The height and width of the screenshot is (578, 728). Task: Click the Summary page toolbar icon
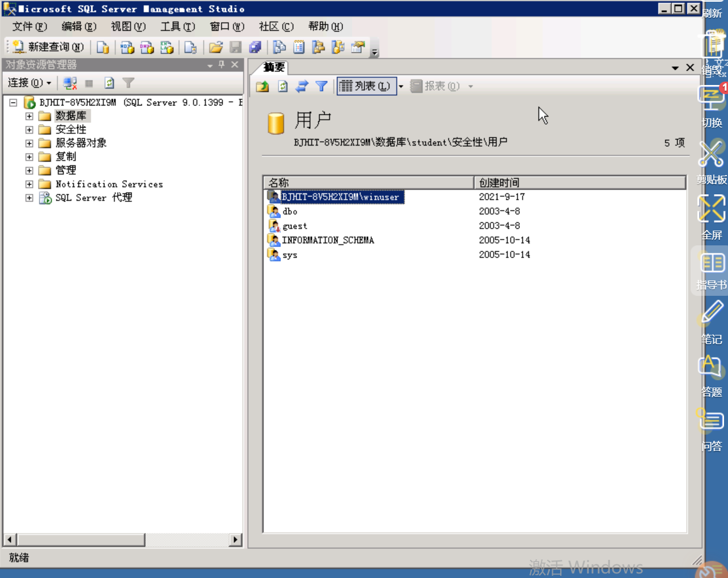299,47
